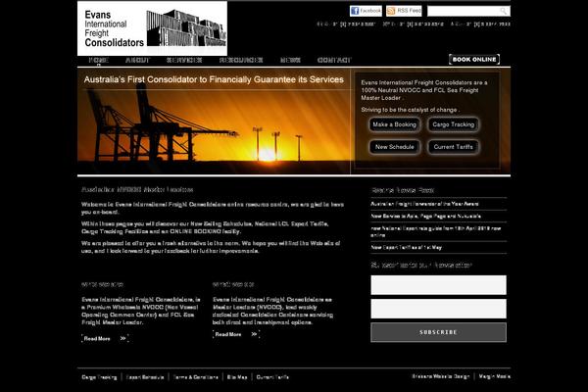The width and height of the screenshot is (588, 392).
Task: Open the Resources menu item
Action: (x=241, y=60)
